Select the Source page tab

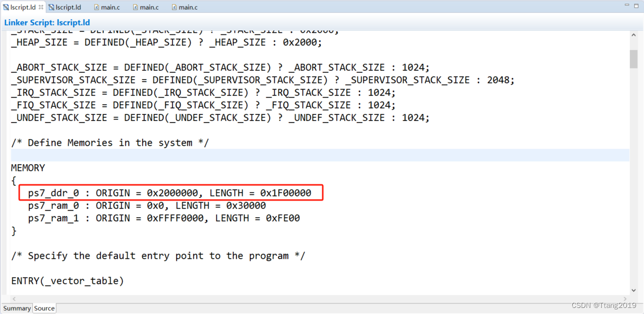45,308
